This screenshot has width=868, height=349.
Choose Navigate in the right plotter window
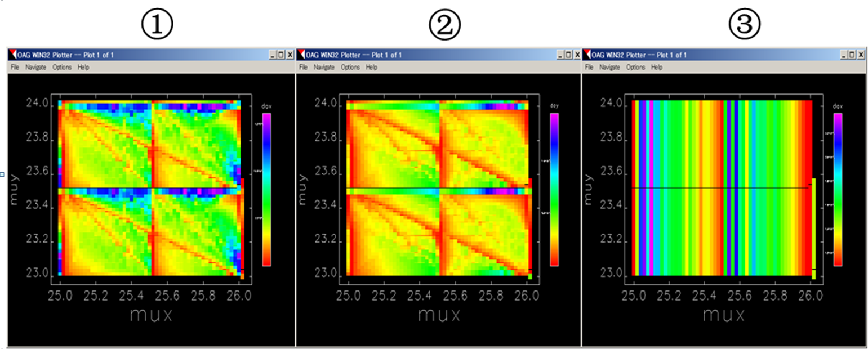pyautogui.click(x=610, y=67)
